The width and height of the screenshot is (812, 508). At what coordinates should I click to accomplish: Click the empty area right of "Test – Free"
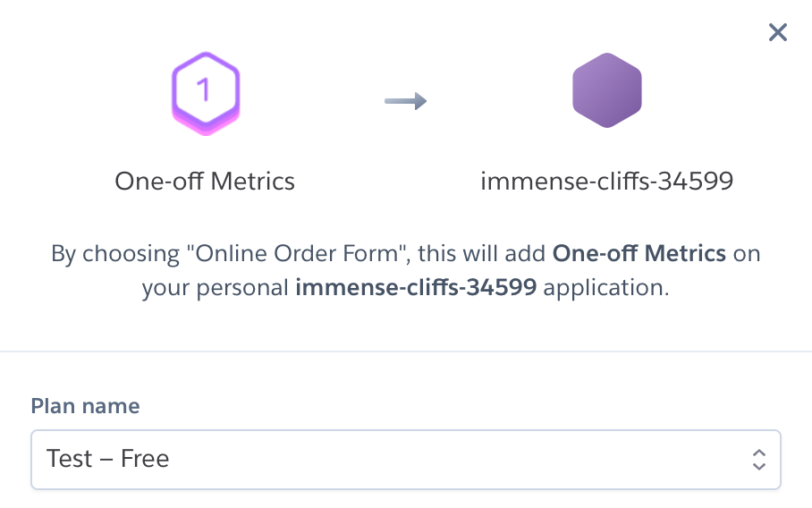[447, 460]
